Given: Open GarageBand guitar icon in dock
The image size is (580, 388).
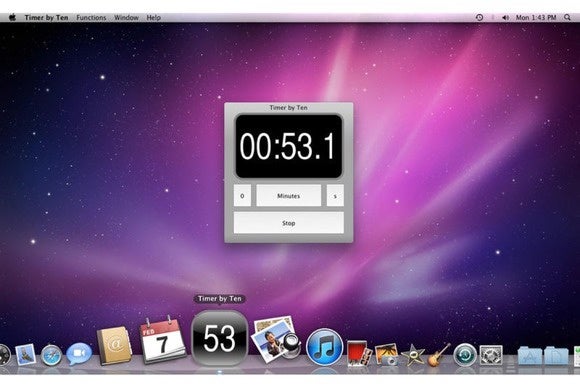Looking at the screenshot, I should click(439, 355).
